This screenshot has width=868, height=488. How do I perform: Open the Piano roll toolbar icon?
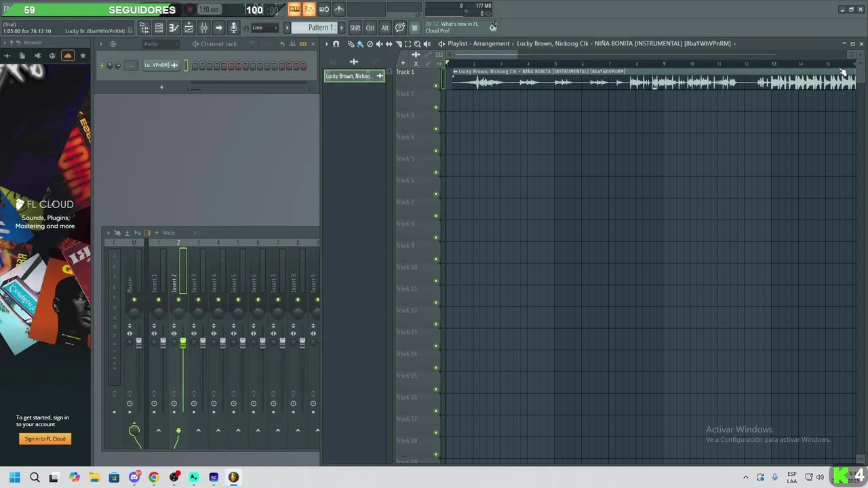(x=174, y=28)
